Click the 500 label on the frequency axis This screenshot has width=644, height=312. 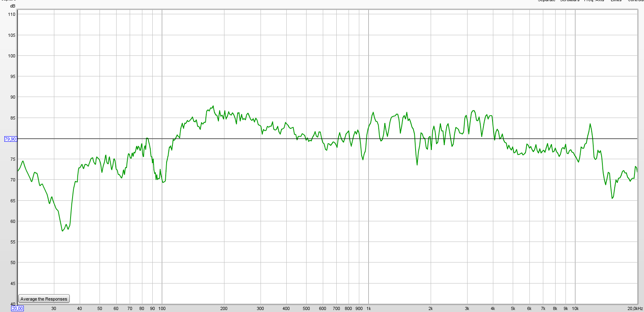[x=307, y=308]
